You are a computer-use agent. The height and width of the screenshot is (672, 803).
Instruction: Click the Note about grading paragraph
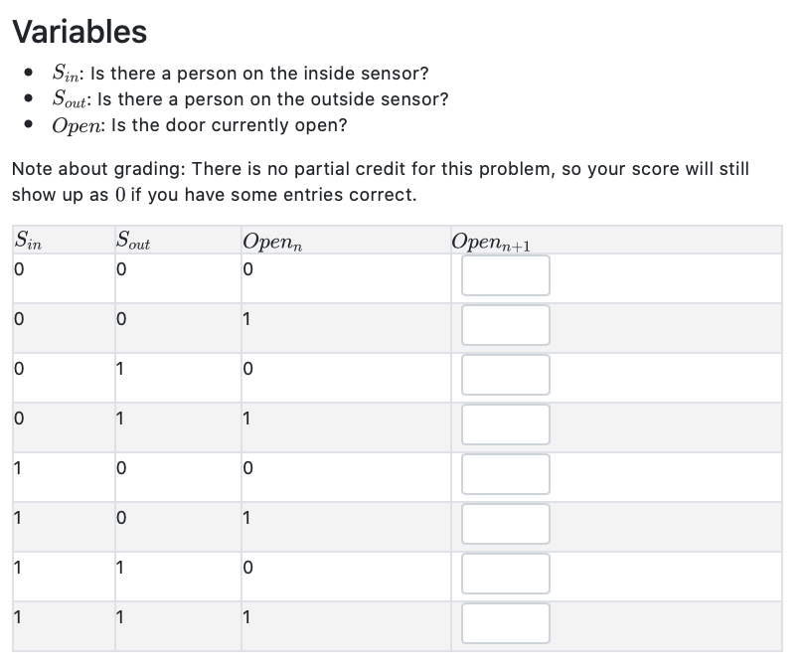pos(381,182)
